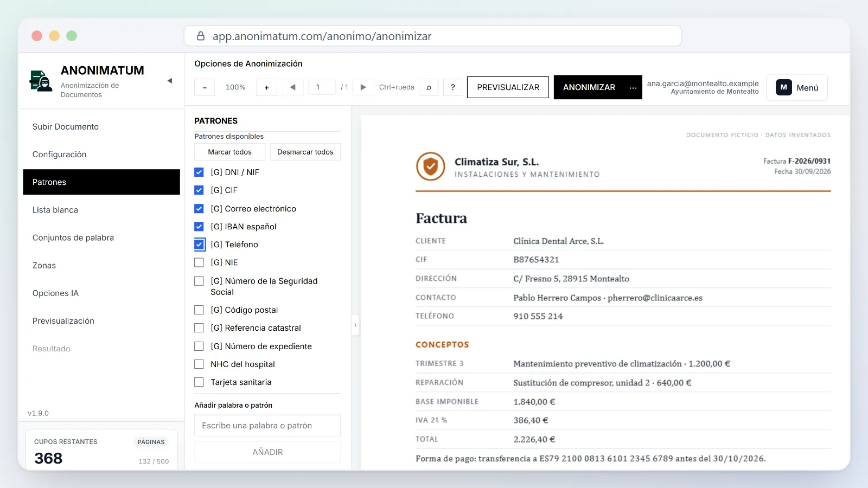Uncheck the Teléfono pattern

tap(199, 245)
